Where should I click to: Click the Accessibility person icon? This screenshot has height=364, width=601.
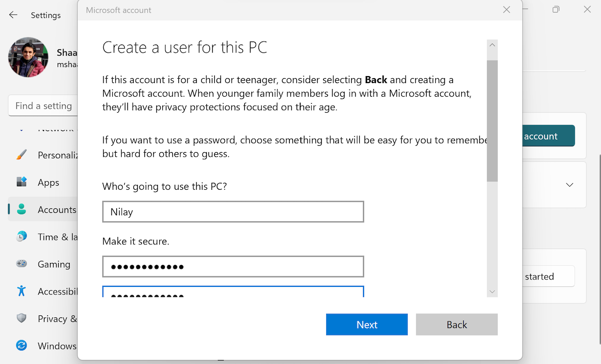(x=22, y=291)
